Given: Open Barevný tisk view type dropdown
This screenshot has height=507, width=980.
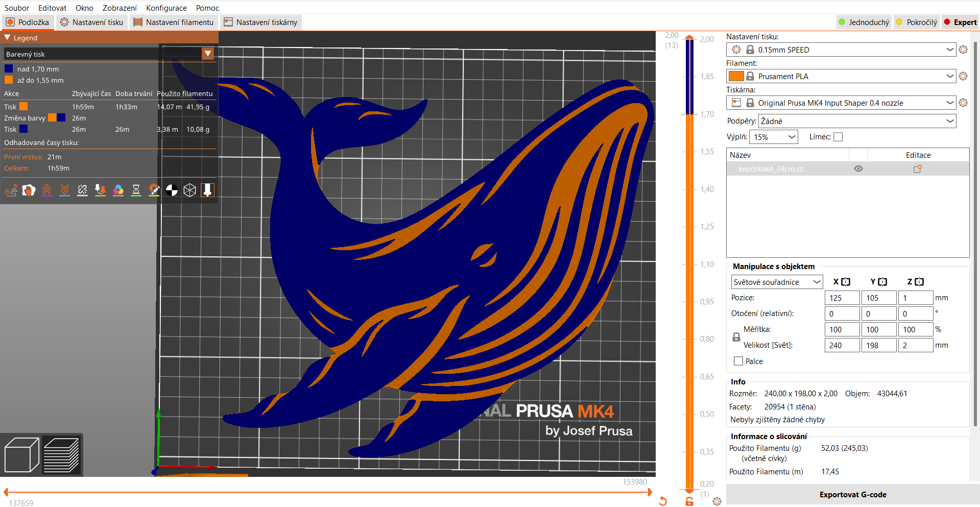Looking at the screenshot, I should tap(208, 54).
